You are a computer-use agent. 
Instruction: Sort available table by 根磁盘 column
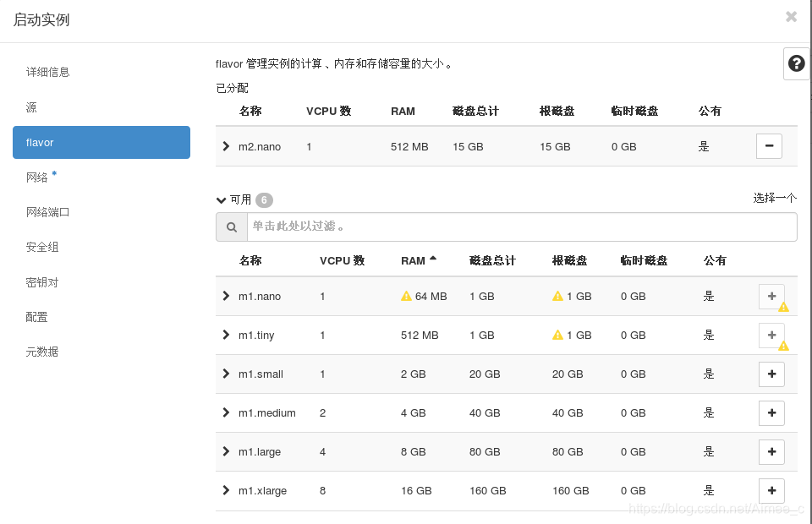569,260
